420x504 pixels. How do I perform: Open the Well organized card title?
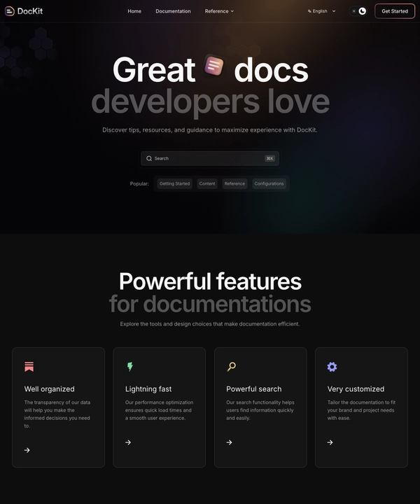(49, 389)
